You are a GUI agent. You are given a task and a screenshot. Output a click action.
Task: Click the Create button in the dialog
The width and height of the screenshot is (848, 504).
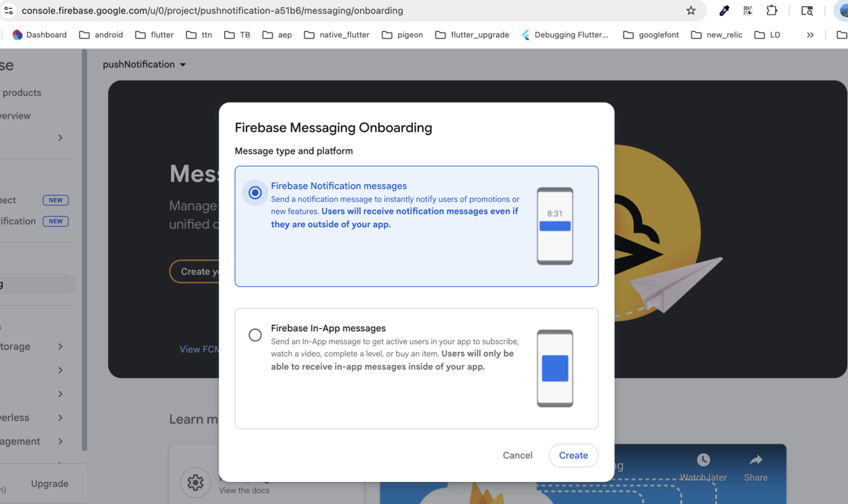573,456
